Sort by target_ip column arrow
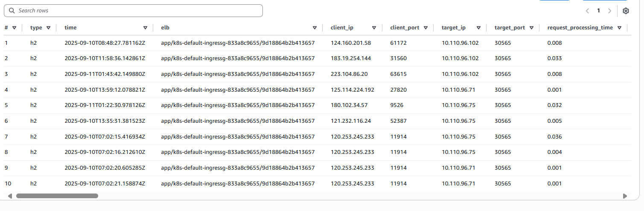Image resolution: width=644 pixels, height=211 pixels. (x=478, y=28)
